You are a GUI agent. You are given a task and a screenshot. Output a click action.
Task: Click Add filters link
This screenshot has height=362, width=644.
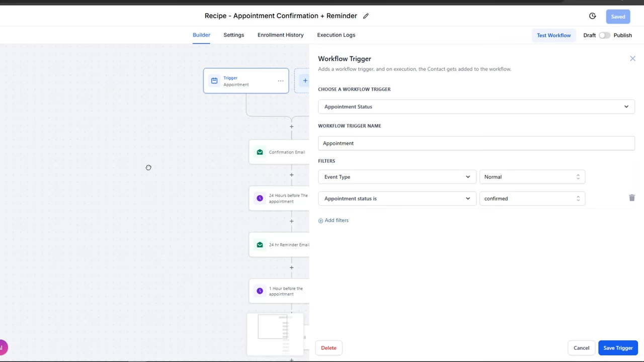[x=333, y=220]
